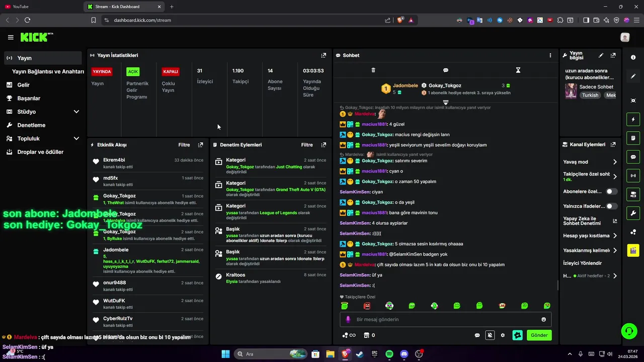Click the speech bubble icon atop chat
This screenshot has height=362, width=644.
tap(446, 70)
